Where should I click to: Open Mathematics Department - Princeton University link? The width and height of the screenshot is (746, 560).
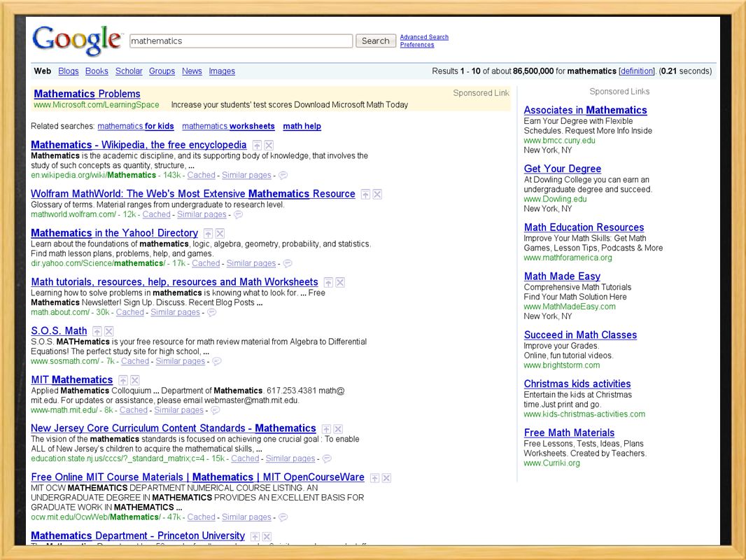pos(138,535)
